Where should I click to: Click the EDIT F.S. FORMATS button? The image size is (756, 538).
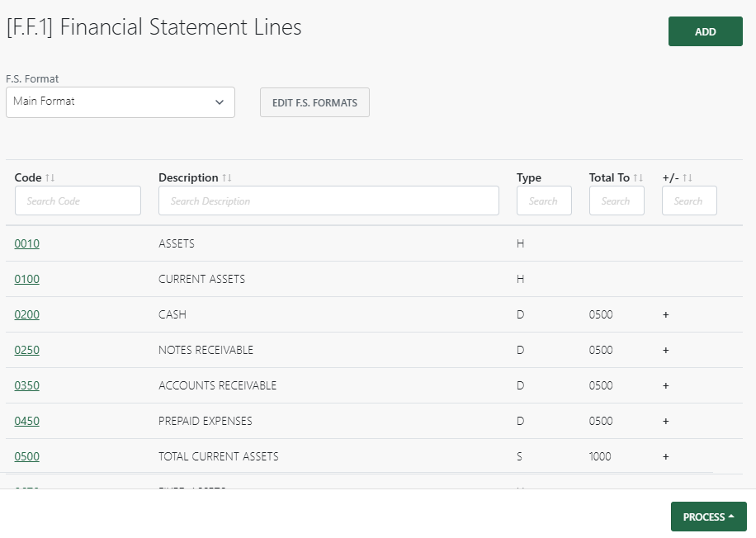click(314, 102)
